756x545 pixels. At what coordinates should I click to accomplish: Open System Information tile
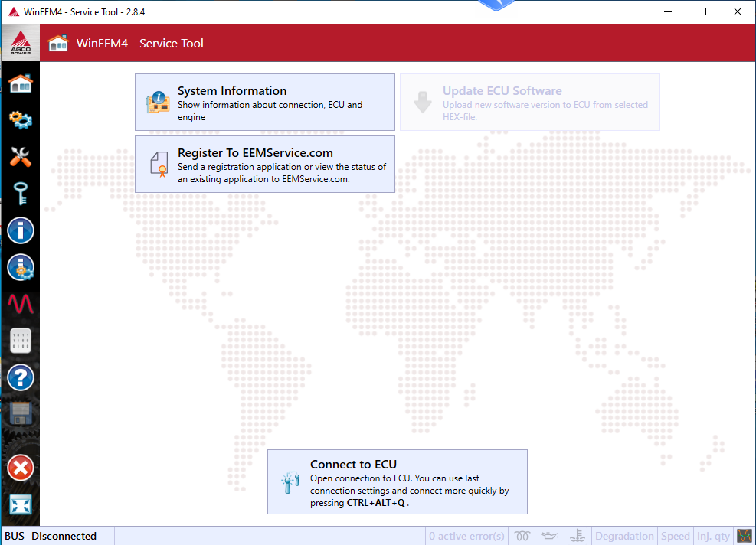(265, 102)
